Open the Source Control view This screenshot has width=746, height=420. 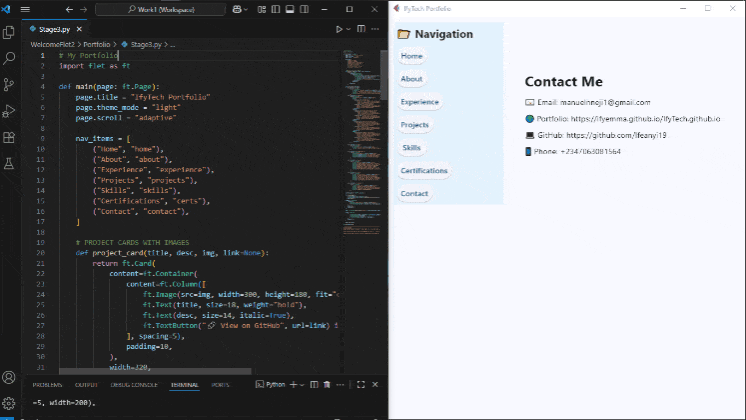9,85
